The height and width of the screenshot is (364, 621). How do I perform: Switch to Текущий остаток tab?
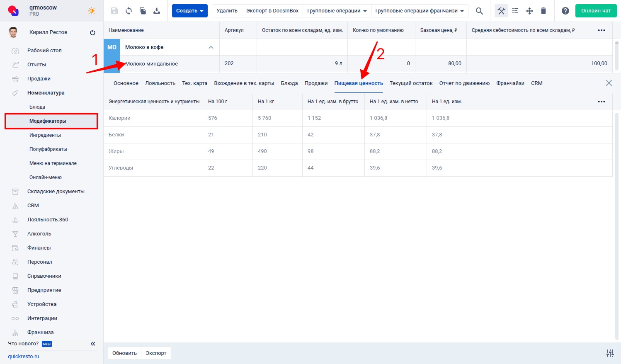tap(411, 83)
